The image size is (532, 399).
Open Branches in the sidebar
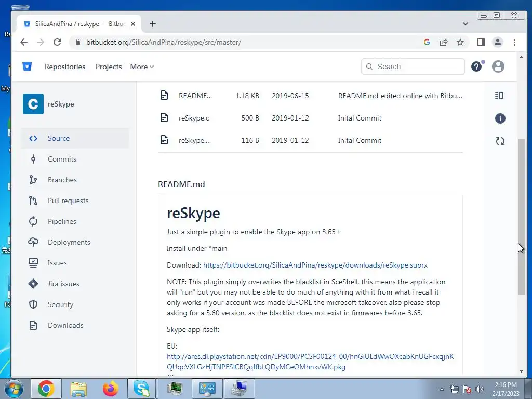(75, 180)
